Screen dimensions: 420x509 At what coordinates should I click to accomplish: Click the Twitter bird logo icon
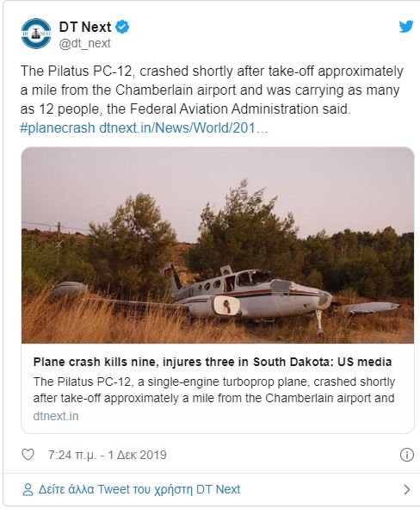coord(406,27)
